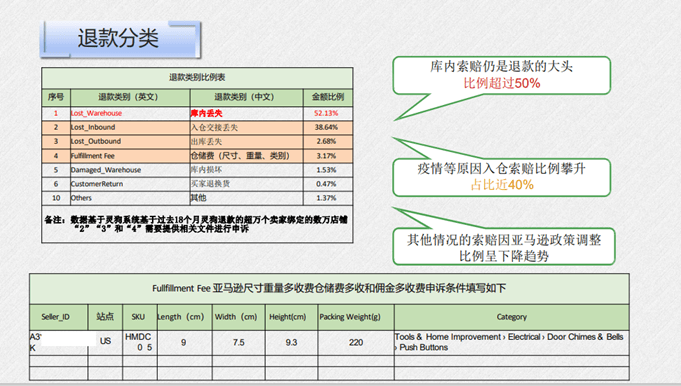Click the 52.13% percentage cell
Screen dimensions: 681x386
click(x=327, y=113)
